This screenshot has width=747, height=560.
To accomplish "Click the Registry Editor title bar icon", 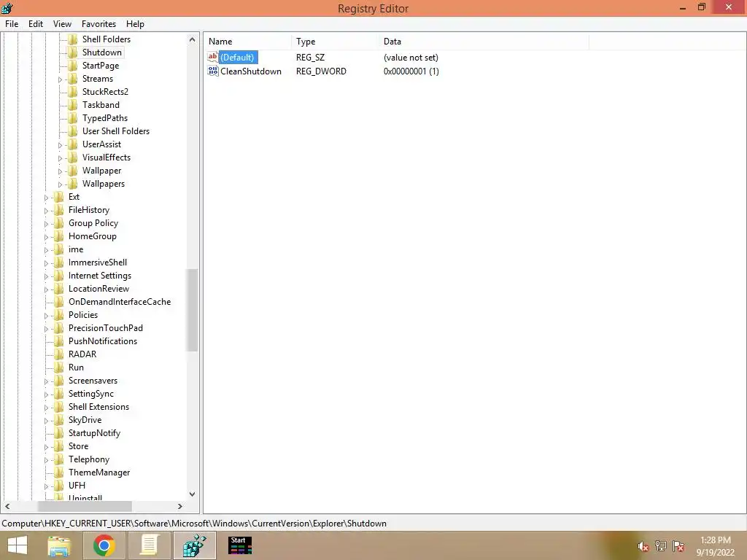I will coord(7,7).
